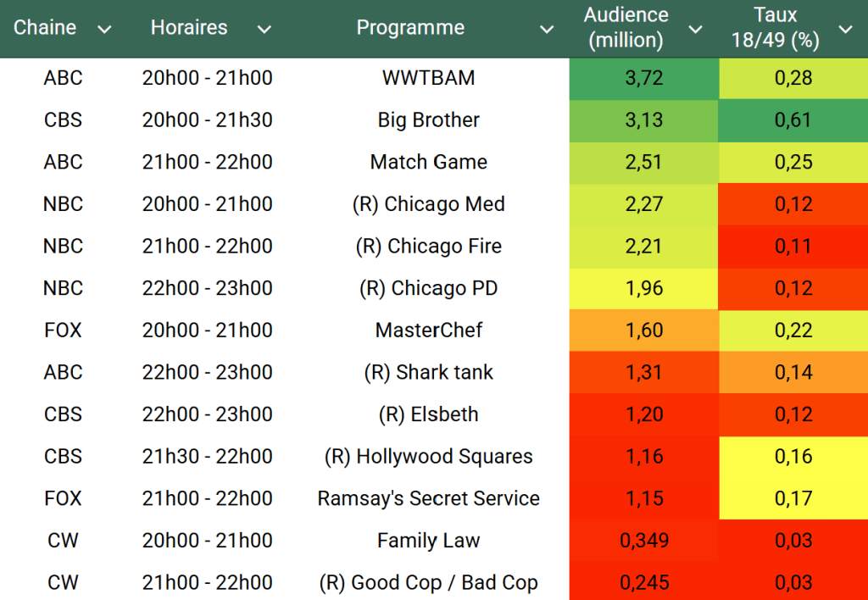Select the WWTBAM programme cell

[428, 78]
